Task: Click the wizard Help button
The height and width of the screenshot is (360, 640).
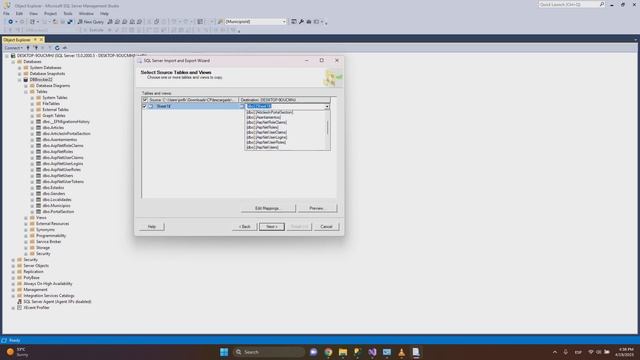Action: click(x=152, y=227)
